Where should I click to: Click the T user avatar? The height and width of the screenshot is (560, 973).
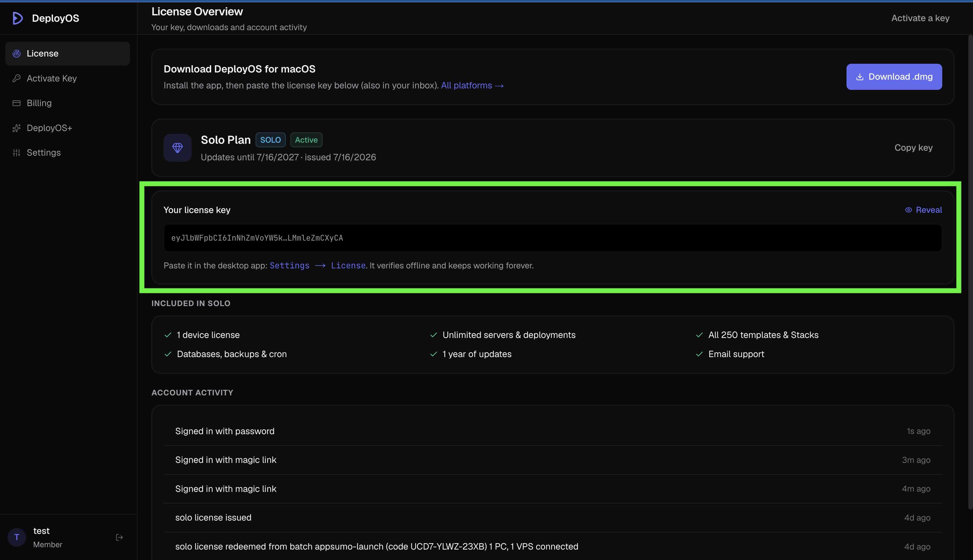[x=17, y=537]
